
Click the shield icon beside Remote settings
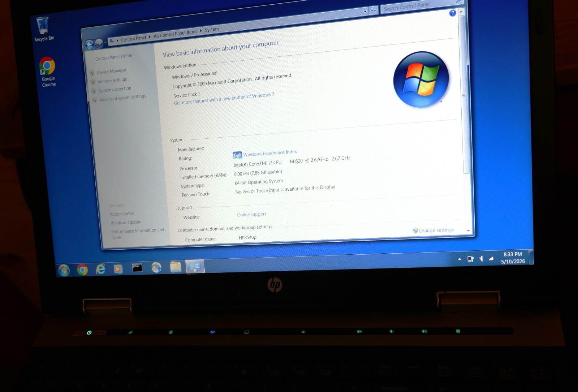coord(93,82)
